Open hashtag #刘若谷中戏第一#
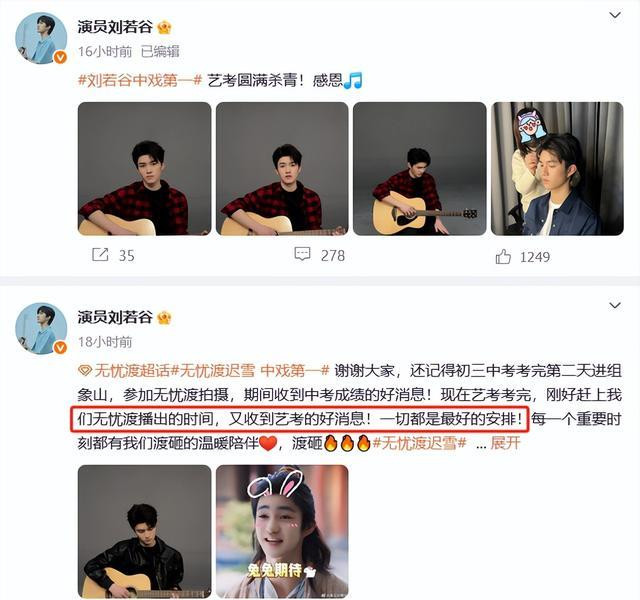Screen dimensions: 640x600 point(140,80)
